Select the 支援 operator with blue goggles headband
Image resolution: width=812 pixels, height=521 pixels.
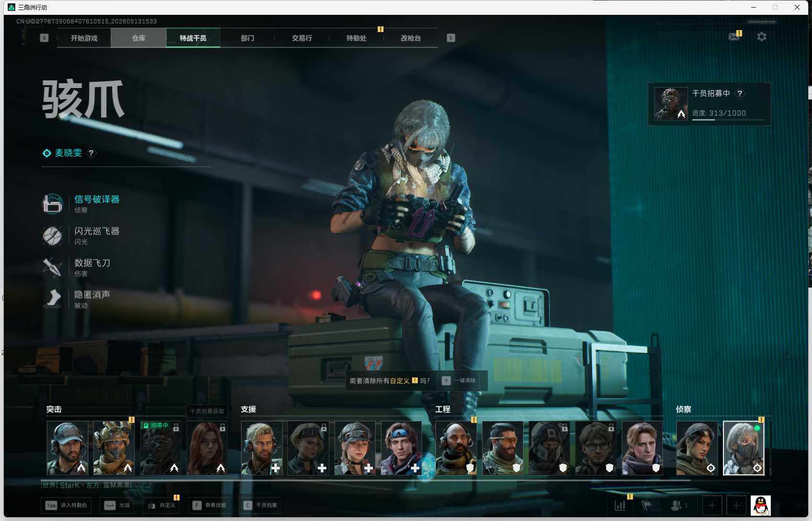click(x=401, y=448)
